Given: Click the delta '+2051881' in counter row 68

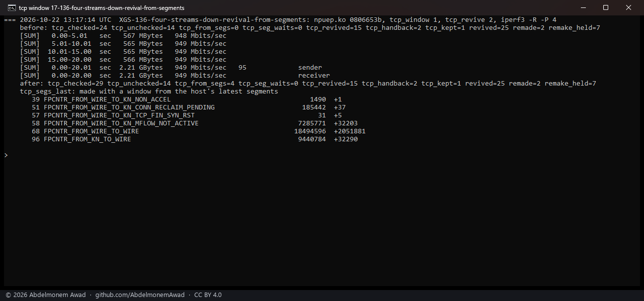Looking at the screenshot, I should [x=350, y=131].
